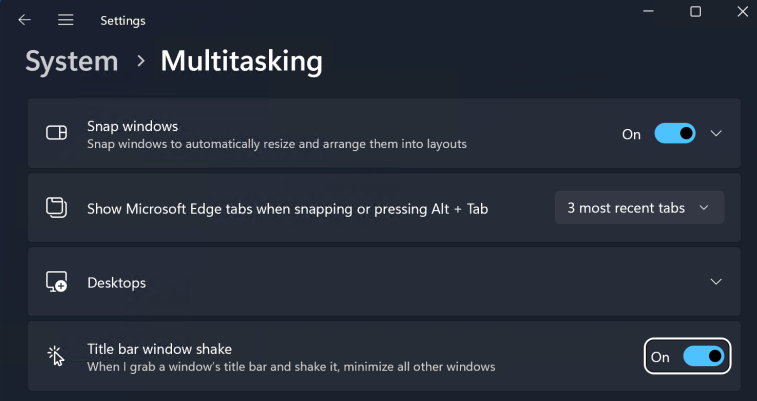Expand Snap windows options chevron
This screenshot has width=757, height=401.
coord(716,134)
